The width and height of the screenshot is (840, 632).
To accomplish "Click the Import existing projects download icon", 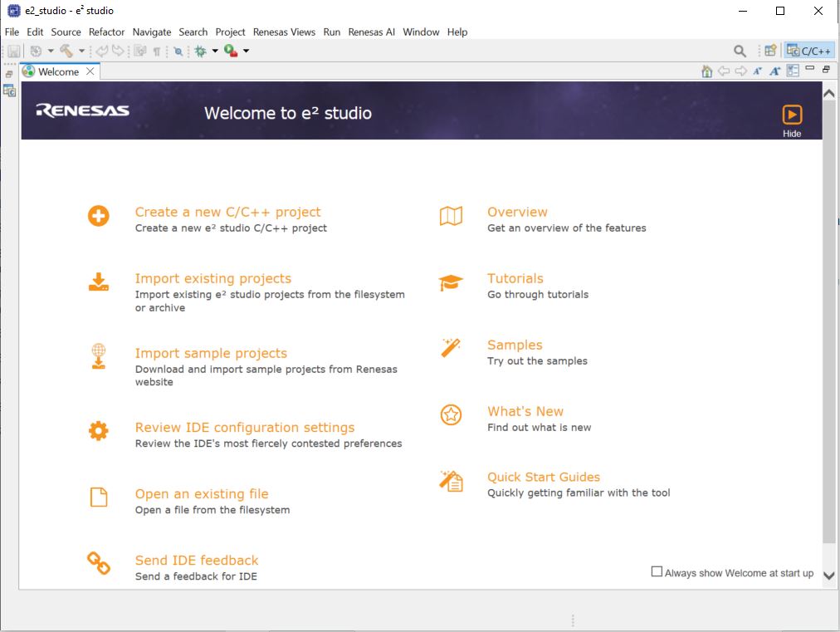I will pos(99,282).
